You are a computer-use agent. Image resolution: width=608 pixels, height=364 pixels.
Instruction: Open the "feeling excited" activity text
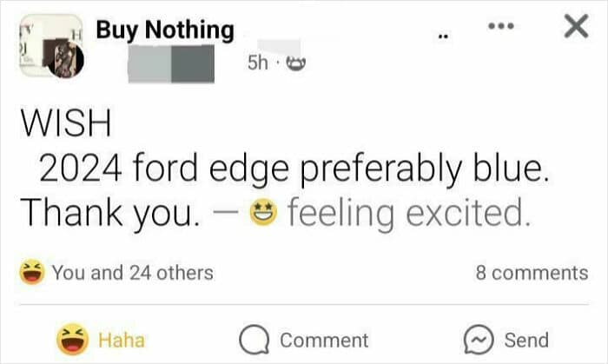409,213
